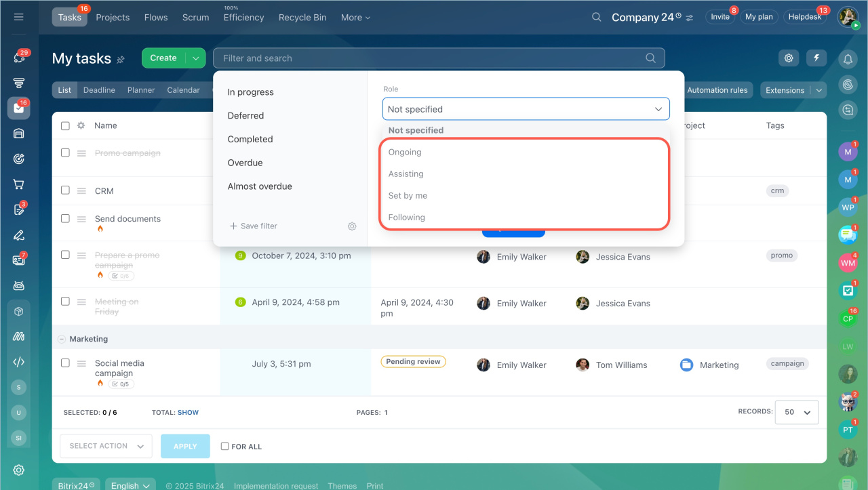This screenshot has height=490, width=868.
Task: Click the search magnifier in top bar
Action: click(x=596, y=17)
